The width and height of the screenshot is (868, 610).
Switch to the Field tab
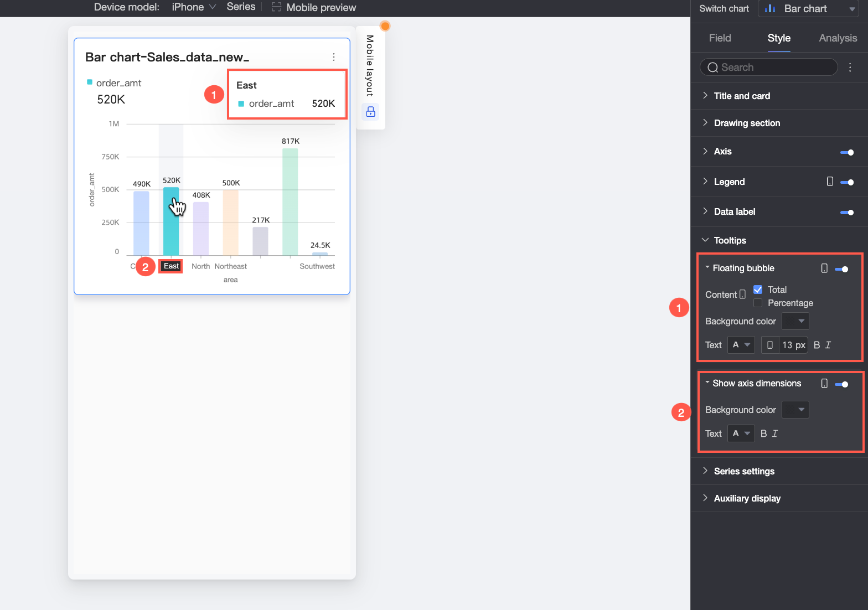tap(720, 38)
